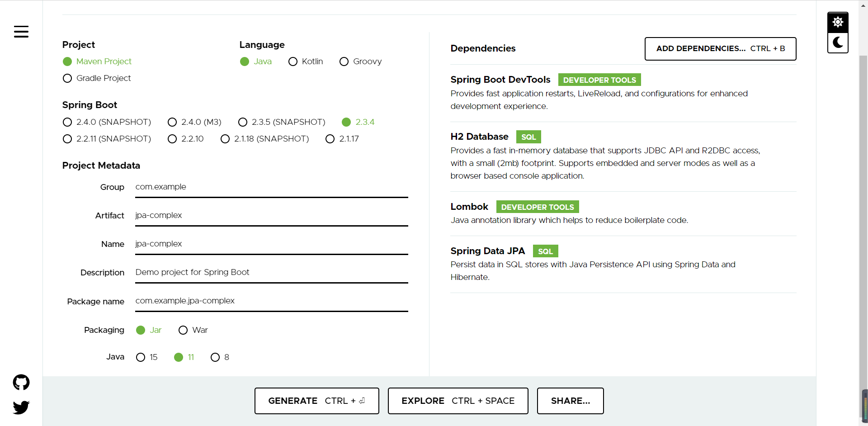This screenshot has width=868, height=426.
Task: Select Spring Boot 2.3.5 (SNAPSHOT)
Action: click(x=282, y=122)
